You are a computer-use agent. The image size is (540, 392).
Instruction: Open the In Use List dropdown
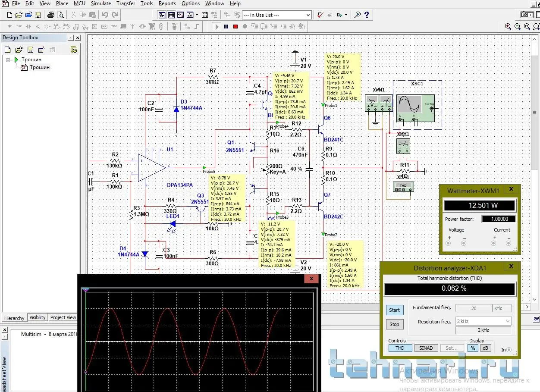point(308,15)
